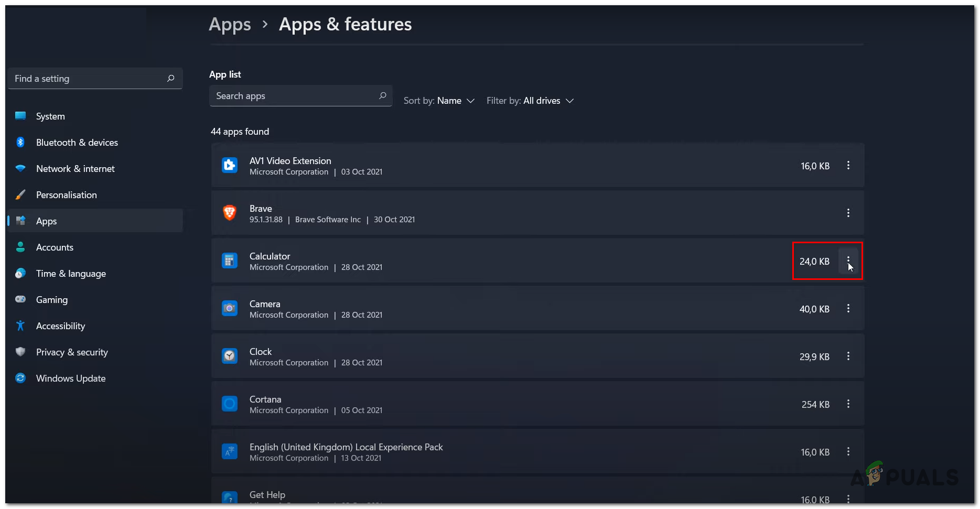
Task: Open the System settings icon
Action: click(20, 116)
